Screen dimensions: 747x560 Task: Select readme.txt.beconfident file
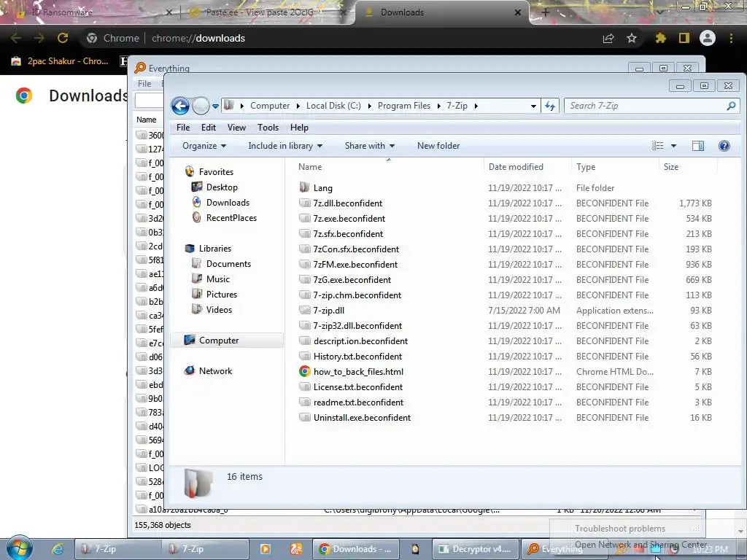358,402
